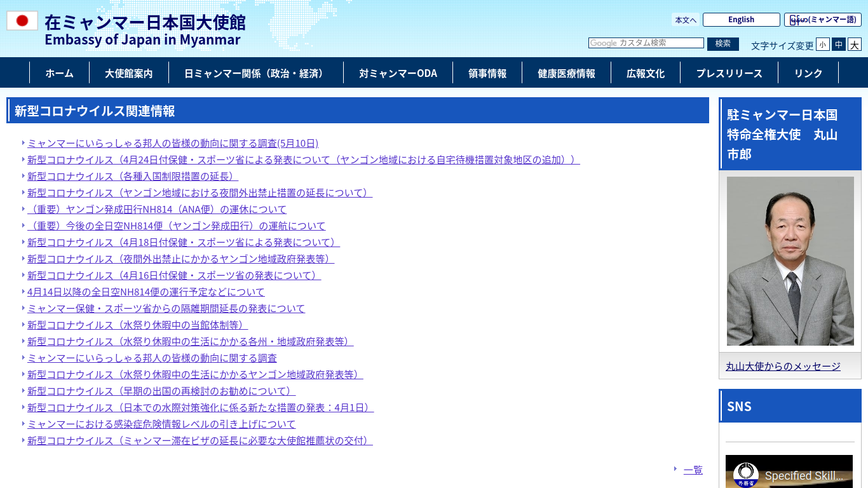Open 大使館推薦状の交付 visa extension link
The height and width of the screenshot is (488, 868).
pos(200,441)
